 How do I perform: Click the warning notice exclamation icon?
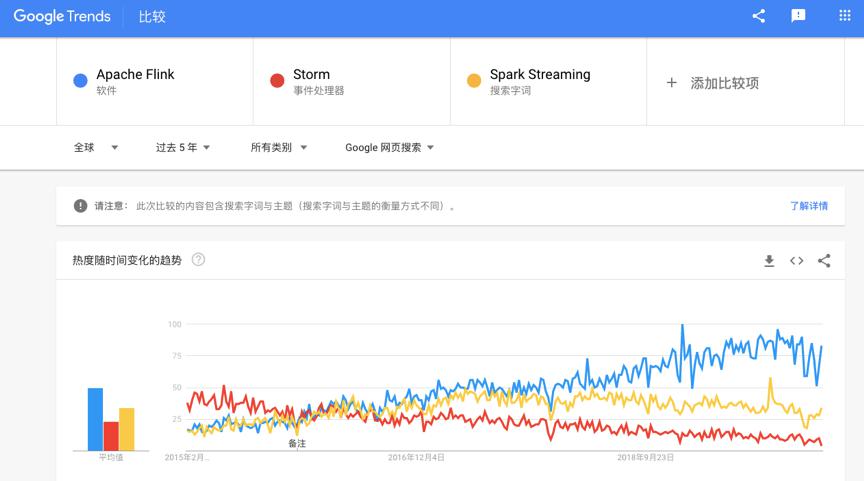[80, 206]
